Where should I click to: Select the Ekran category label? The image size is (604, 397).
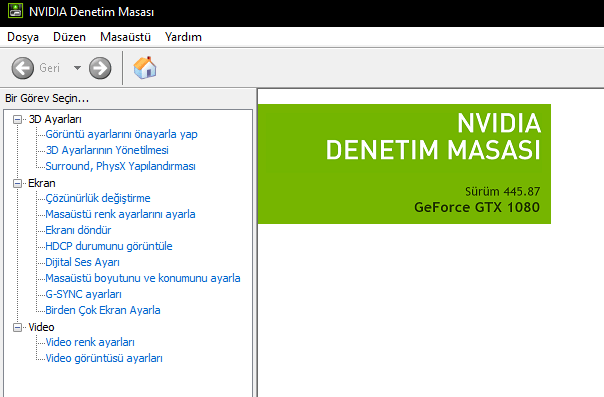[x=42, y=183]
